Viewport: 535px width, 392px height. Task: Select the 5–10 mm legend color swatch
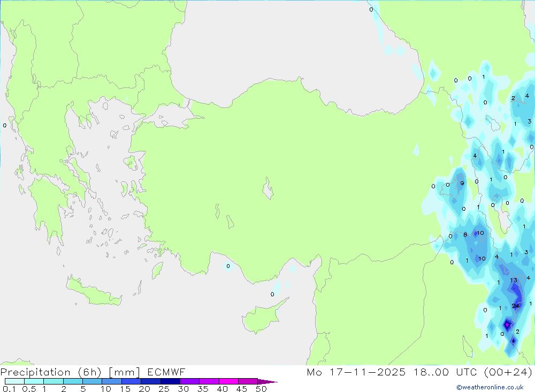tap(92, 381)
